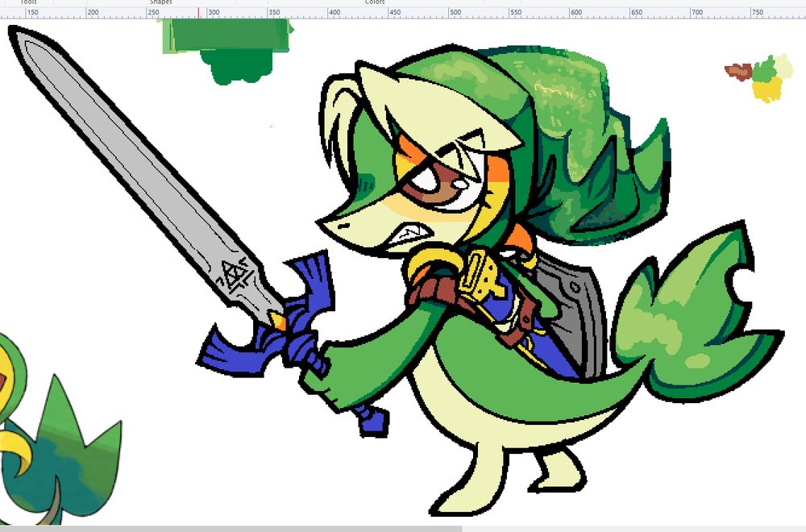806x532 pixels.
Task: Click the gray sword blade
Action: pos(134,164)
